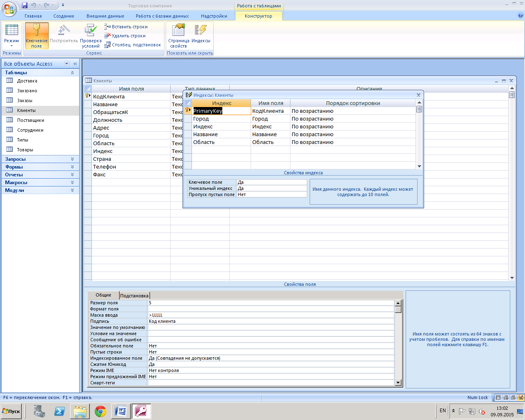Customize Quick Access toolbar dropdown
The width and height of the screenshot is (525, 420).
coord(63,5)
